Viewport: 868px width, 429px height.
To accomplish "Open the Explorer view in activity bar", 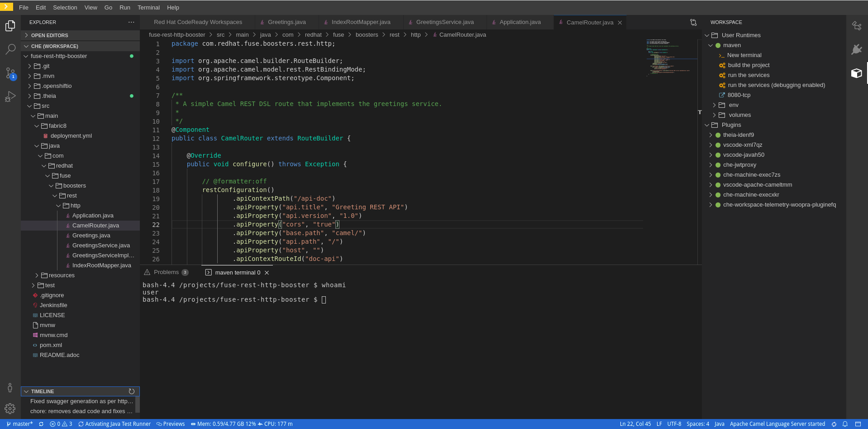I will [10, 26].
